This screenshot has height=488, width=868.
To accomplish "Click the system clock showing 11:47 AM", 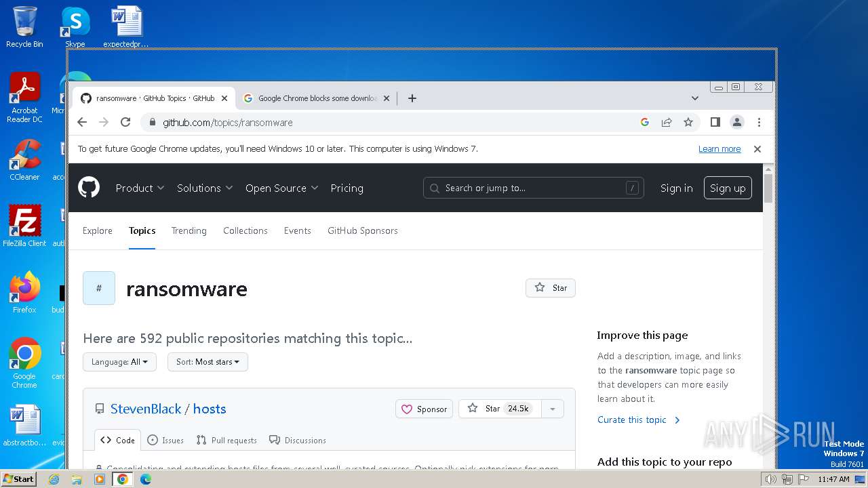I will click(x=833, y=479).
